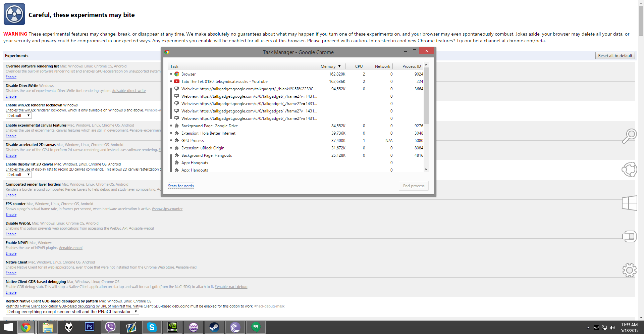Select the Background Page: Hangouts row

pos(296,155)
